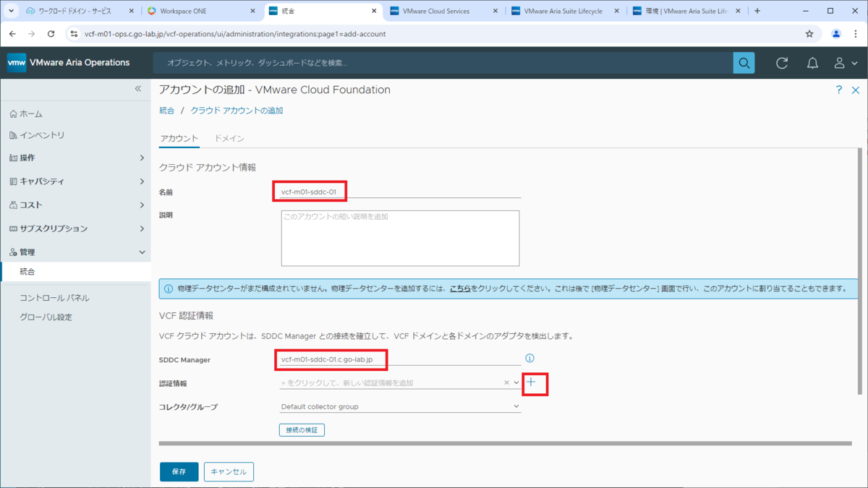This screenshot has height=488, width=868.
Task: Expand the Cost (コスト) menu
Action: [x=76, y=205]
